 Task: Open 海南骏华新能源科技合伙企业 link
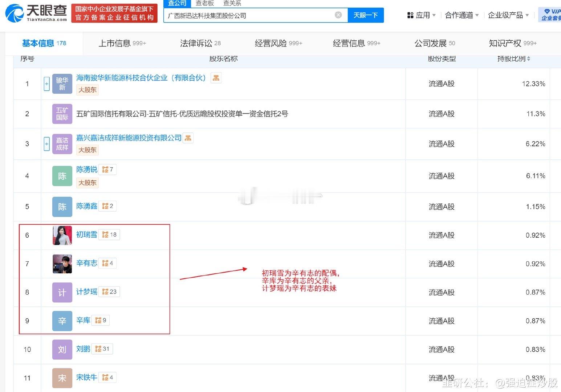coord(142,78)
